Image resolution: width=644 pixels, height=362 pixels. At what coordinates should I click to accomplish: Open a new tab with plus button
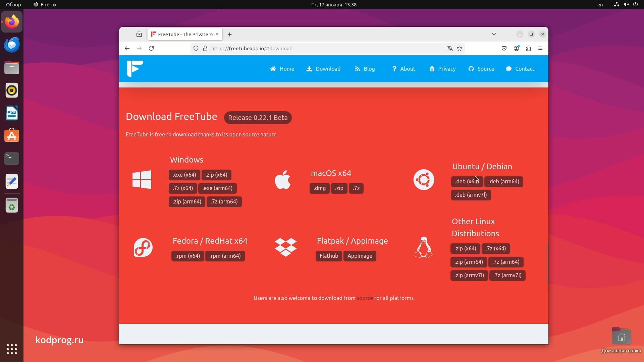tap(230, 34)
